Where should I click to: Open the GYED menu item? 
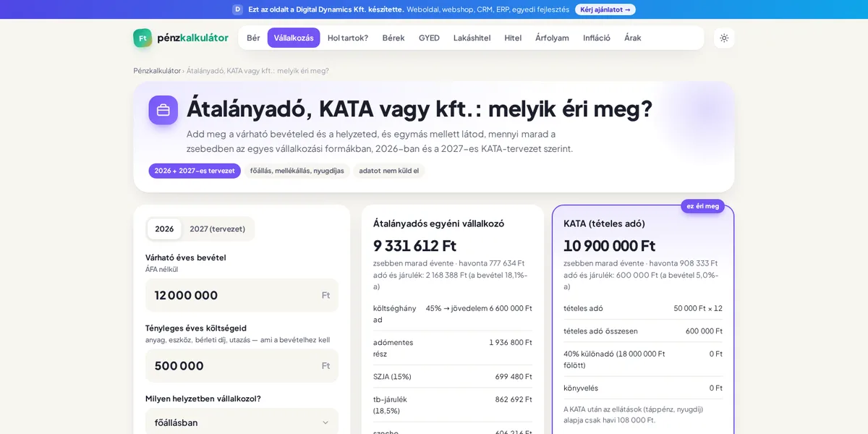click(429, 38)
